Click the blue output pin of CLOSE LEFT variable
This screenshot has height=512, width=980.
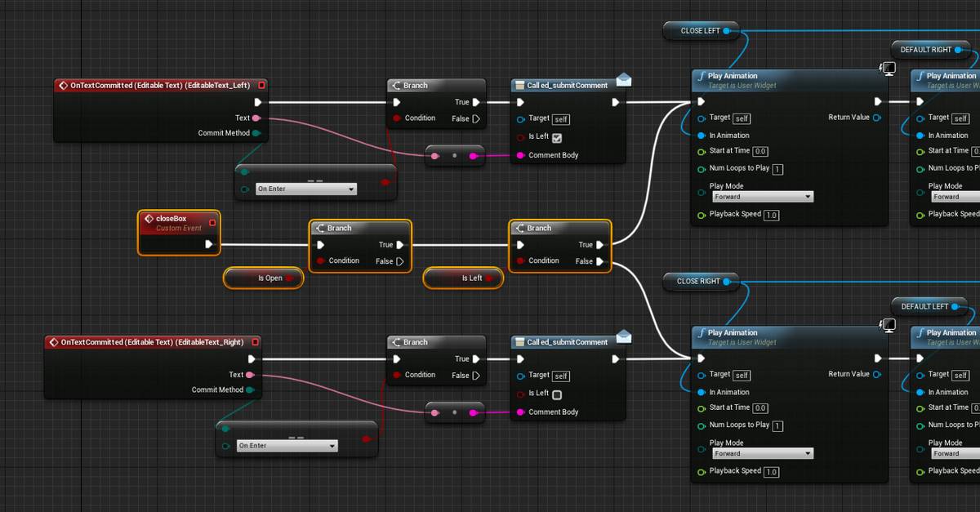(726, 31)
